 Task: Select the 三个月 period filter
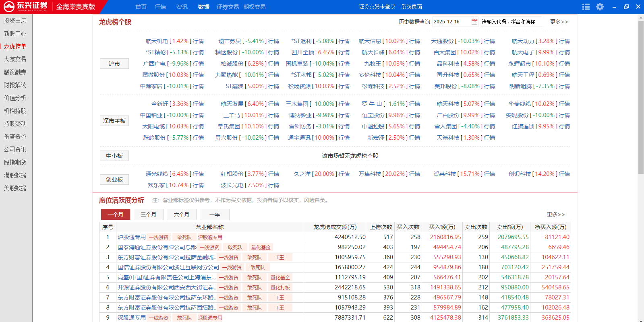[x=149, y=215]
